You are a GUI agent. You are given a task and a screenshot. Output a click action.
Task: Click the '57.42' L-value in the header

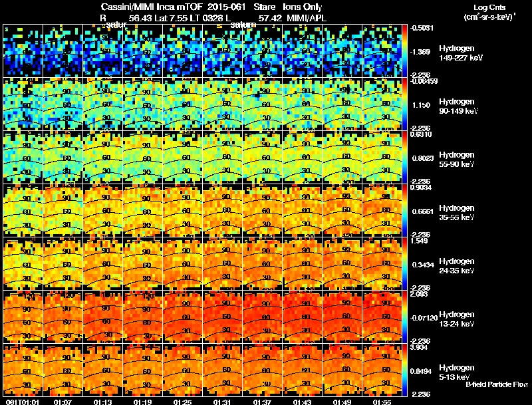point(270,18)
